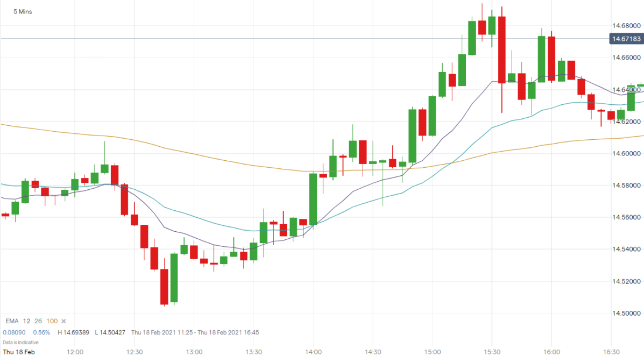Click the 12:00 time axis label
The image size is (644, 356).
click(x=75, y=352)
